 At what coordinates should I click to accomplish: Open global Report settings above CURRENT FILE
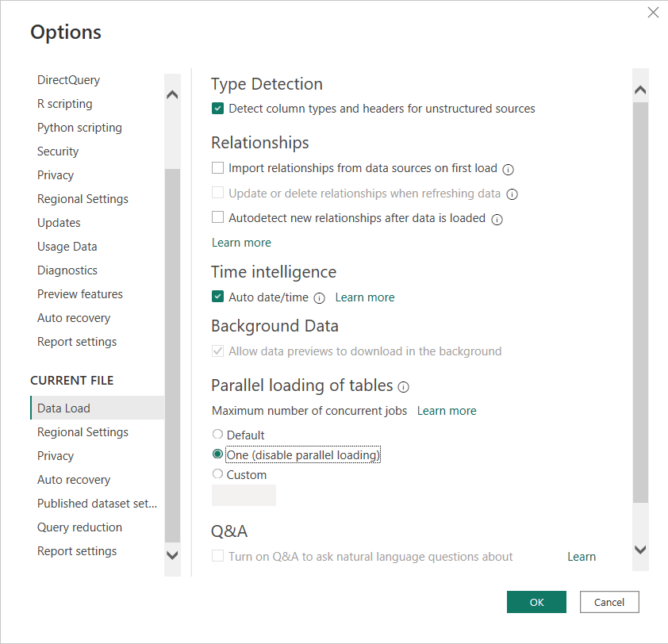tap(77, 342)
